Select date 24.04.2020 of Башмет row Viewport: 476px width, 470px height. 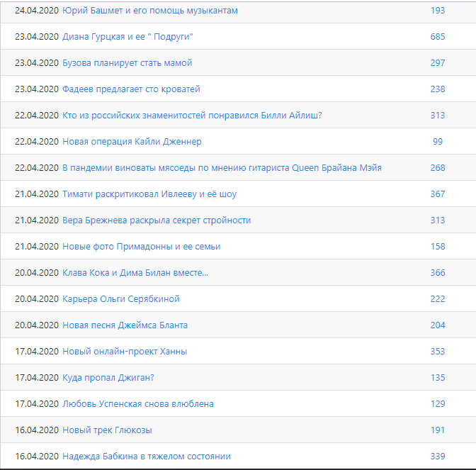pos(37,11)
